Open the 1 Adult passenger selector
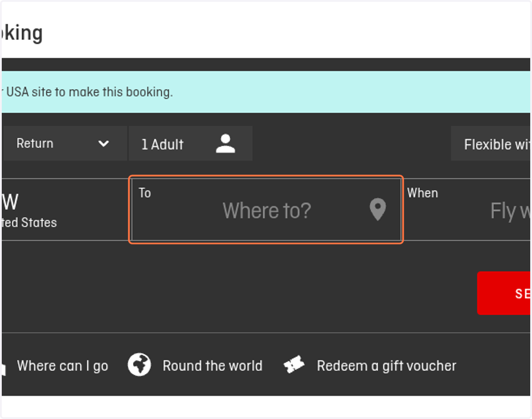Screen dimensions: 532x419 coord(191,144)
